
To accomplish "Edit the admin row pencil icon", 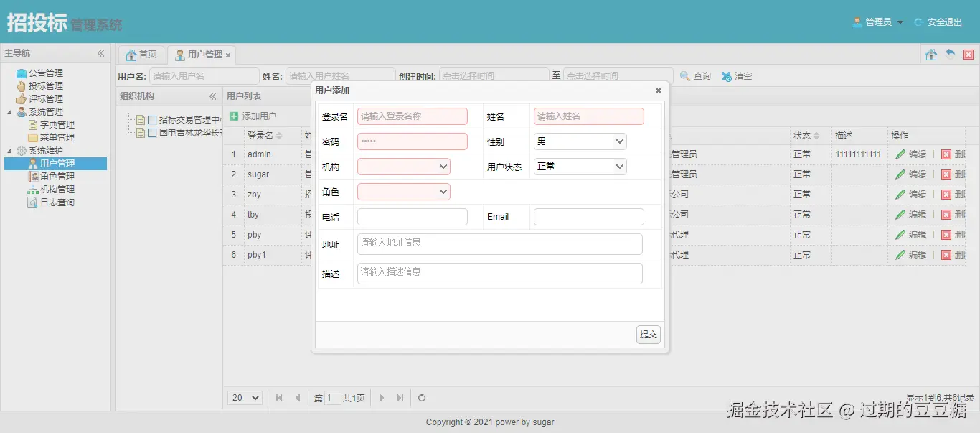I will [900, 154].
